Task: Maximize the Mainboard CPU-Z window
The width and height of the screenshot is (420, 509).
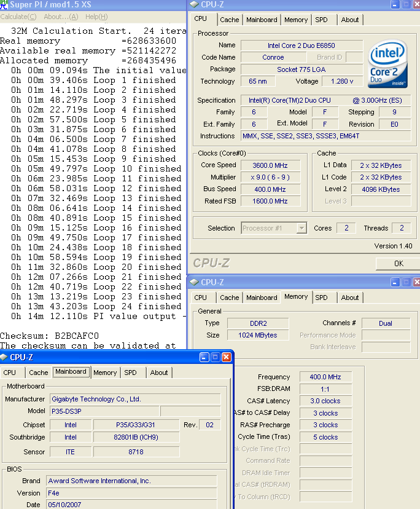Action: (215, 357)
